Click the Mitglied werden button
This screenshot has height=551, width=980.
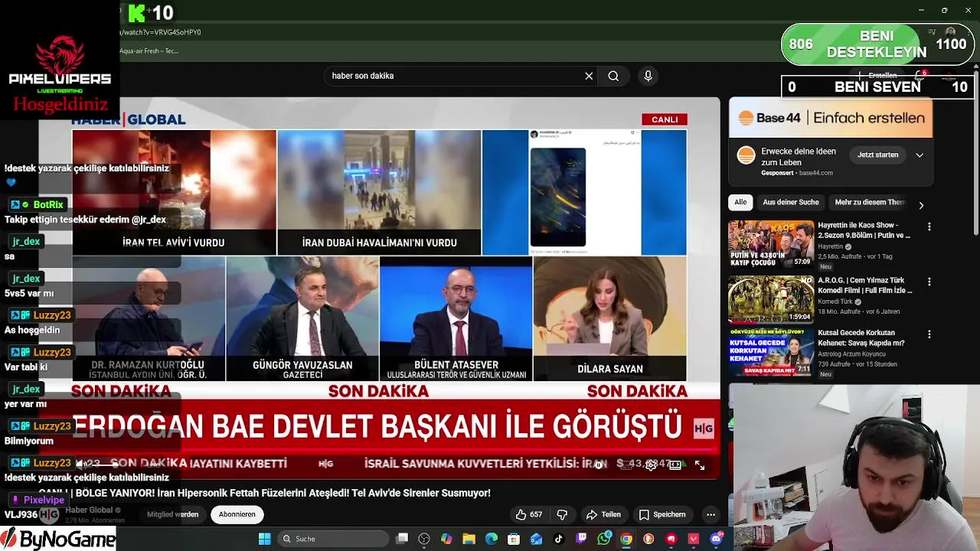point(173,514)
